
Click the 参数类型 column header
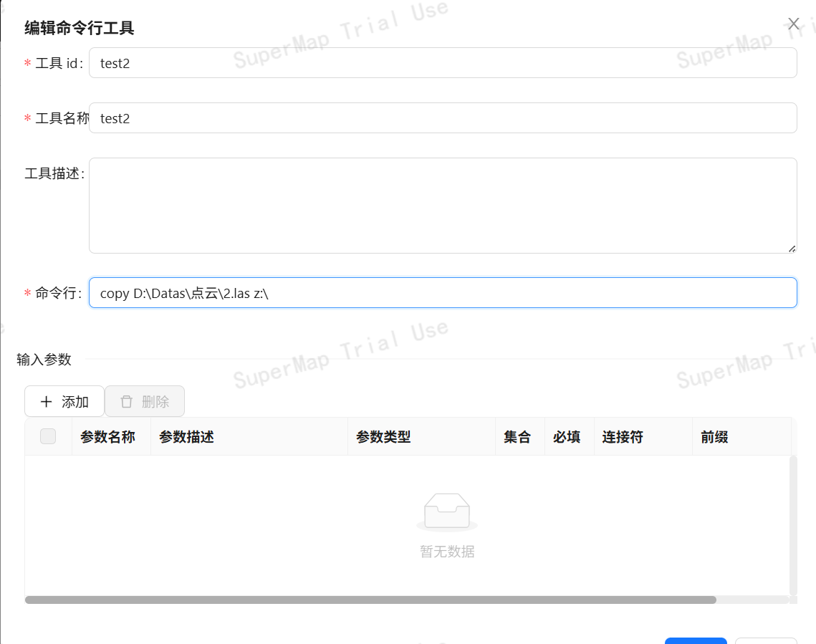pyautogui.click(x=383, y=437)
